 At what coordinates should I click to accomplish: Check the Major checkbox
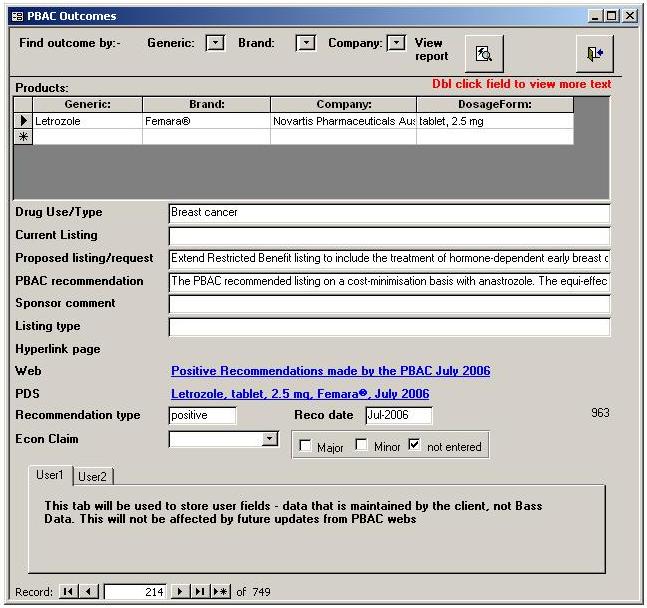point(306,446)
